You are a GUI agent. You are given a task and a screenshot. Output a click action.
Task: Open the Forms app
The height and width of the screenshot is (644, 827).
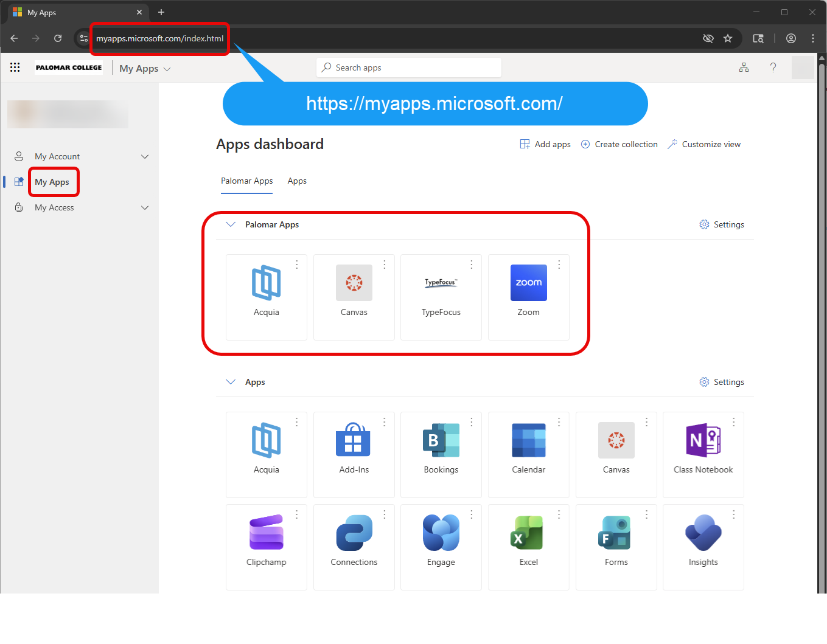[x=616, y=541]
